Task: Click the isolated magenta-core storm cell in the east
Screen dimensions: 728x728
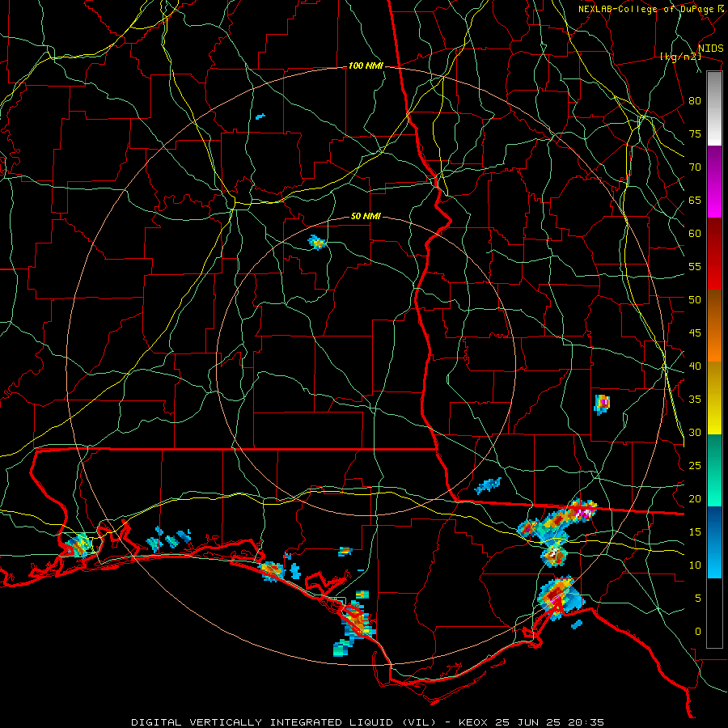Action: pos(602,404)
